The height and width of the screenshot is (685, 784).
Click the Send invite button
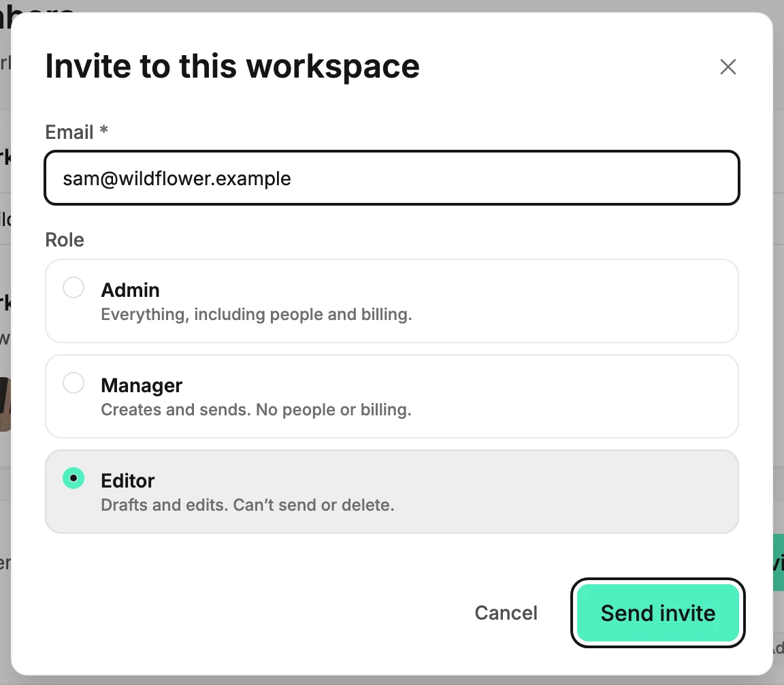(x=657, y=613)
